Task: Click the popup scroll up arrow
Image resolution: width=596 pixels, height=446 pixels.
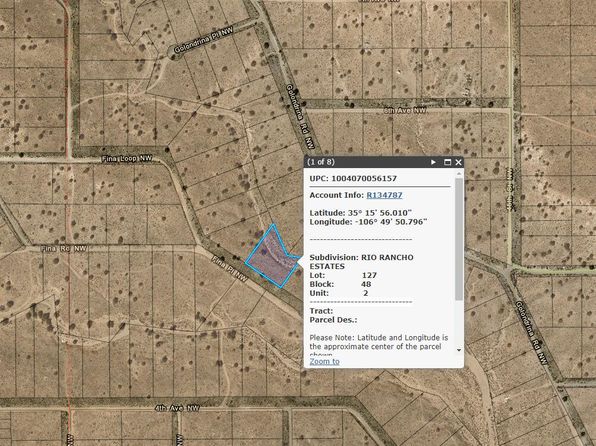Action: click(459, 174)
